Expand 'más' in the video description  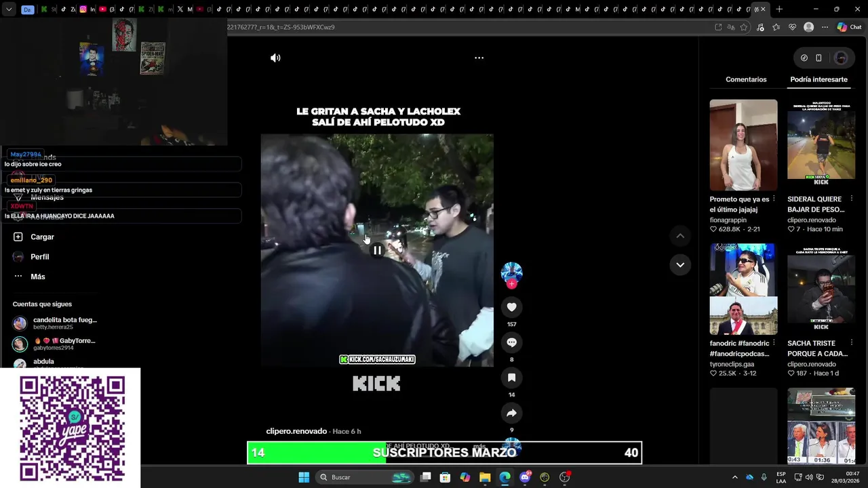[479, 446]
